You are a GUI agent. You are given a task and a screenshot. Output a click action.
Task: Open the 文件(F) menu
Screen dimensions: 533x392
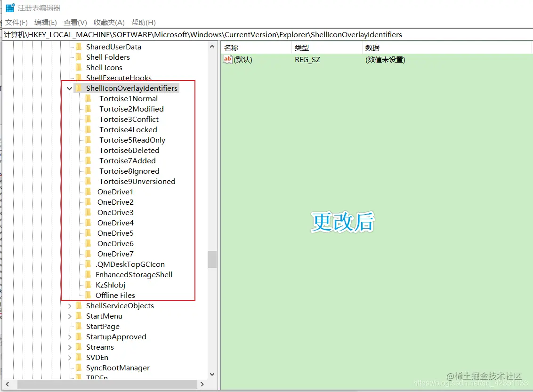[x=16, y=23]
